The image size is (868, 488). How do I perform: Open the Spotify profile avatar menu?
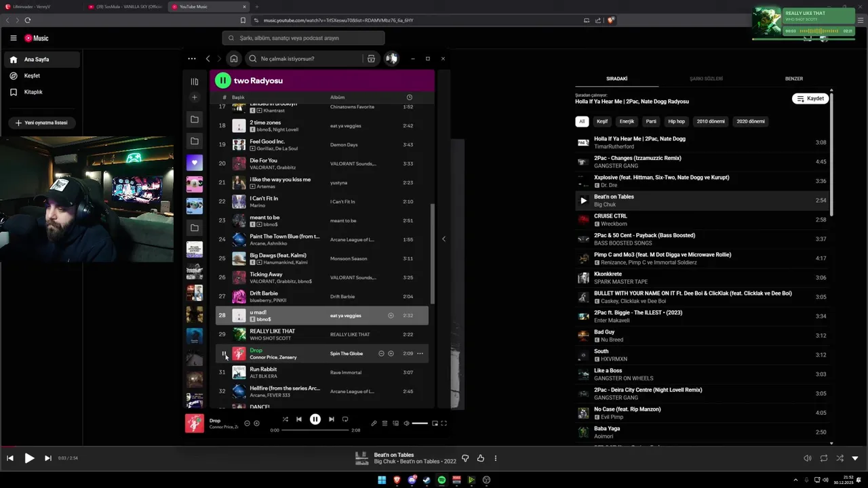click(x=391, y=59)
